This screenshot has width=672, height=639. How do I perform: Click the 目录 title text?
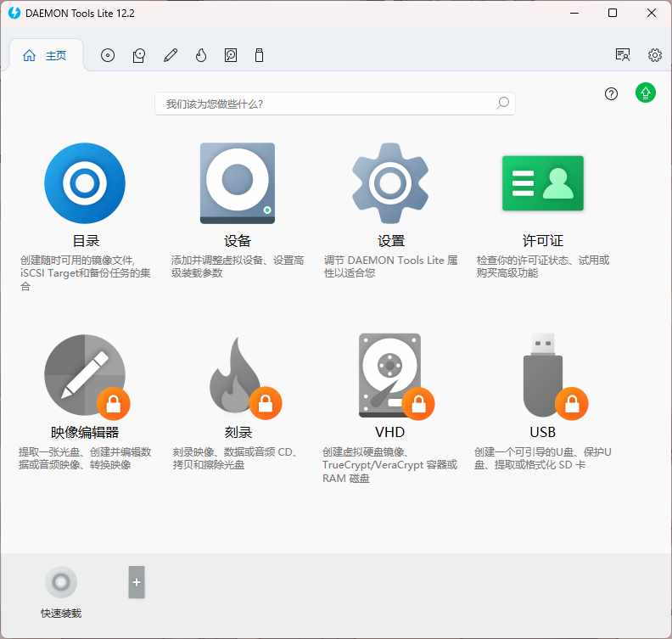[x=86, y=241]
